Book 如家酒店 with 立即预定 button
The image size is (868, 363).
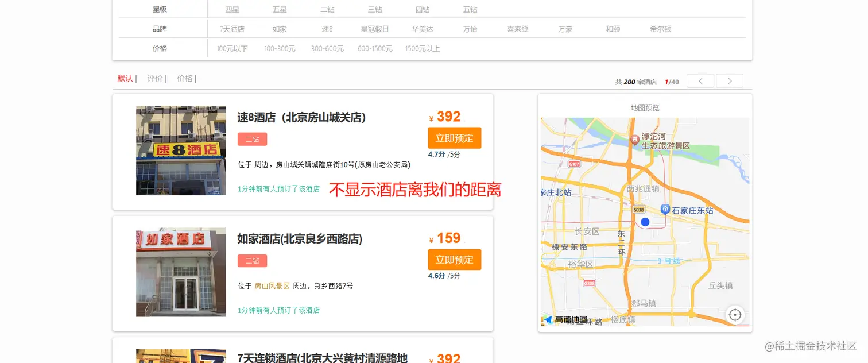pyautogui.click(x=455, y=260)
